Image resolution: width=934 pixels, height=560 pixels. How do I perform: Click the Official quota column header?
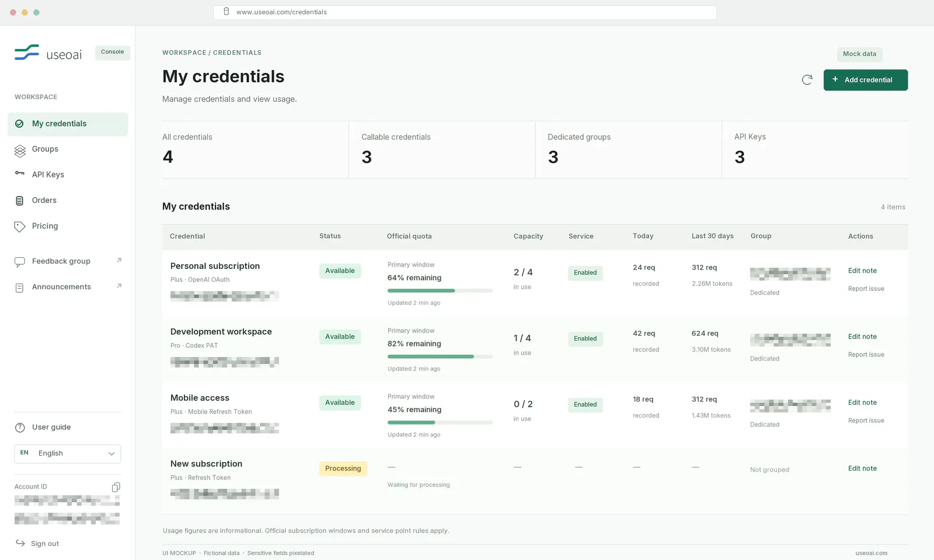pos(409,236)
